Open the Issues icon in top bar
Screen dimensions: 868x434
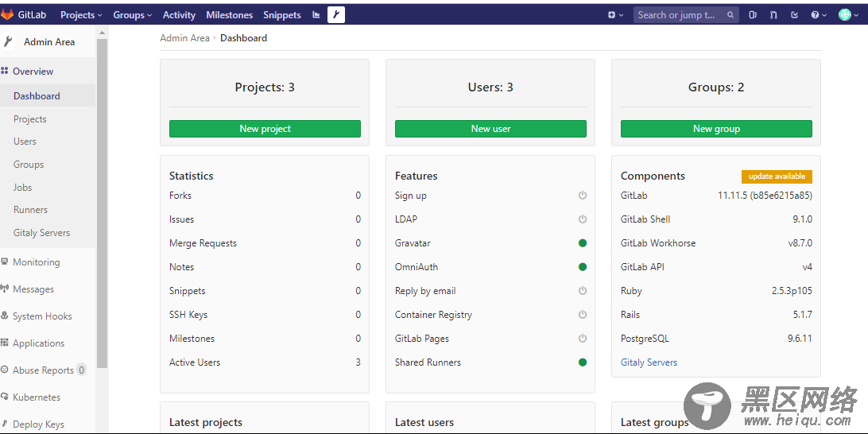(753, 15)
